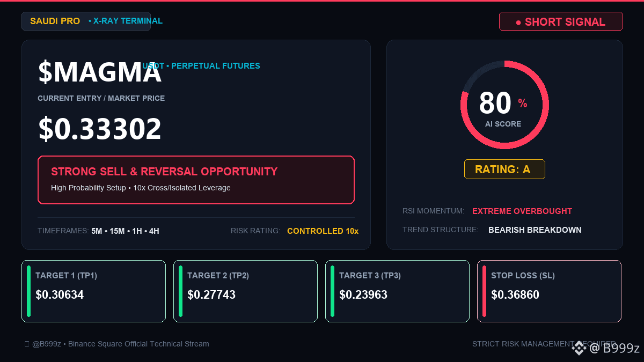Click the X-RAY TERMINAL label
The width and height of the screenshot is (644, 362).
point(128,21)
